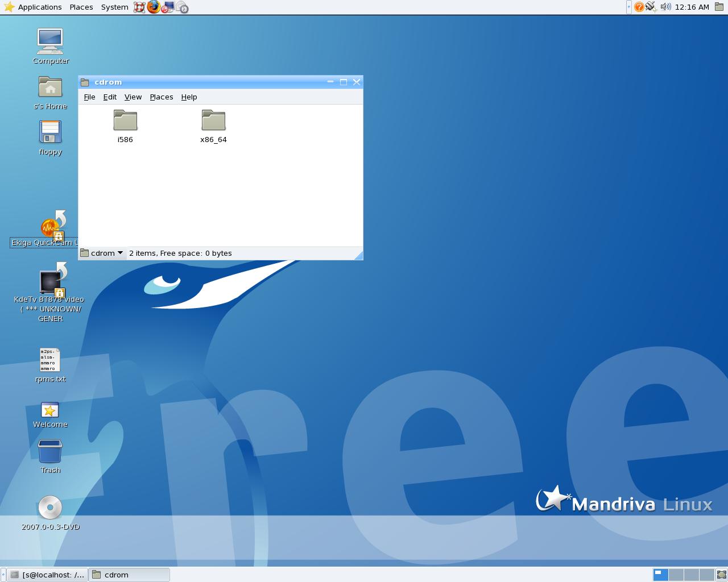Open the System menu in top panel

coord(114,7)
